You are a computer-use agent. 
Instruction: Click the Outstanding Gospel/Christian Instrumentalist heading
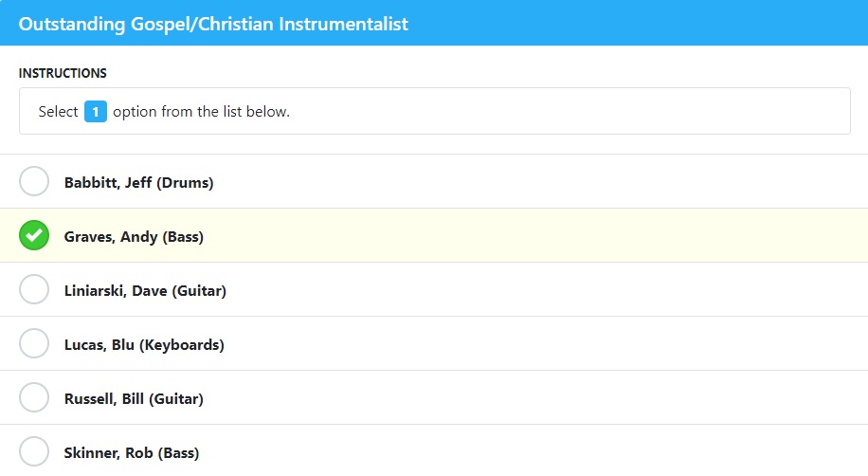point(213,24)
